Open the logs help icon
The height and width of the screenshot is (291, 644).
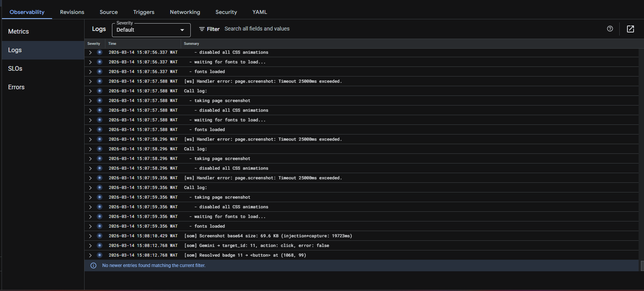pyautogui.click(x=610, y=29)
